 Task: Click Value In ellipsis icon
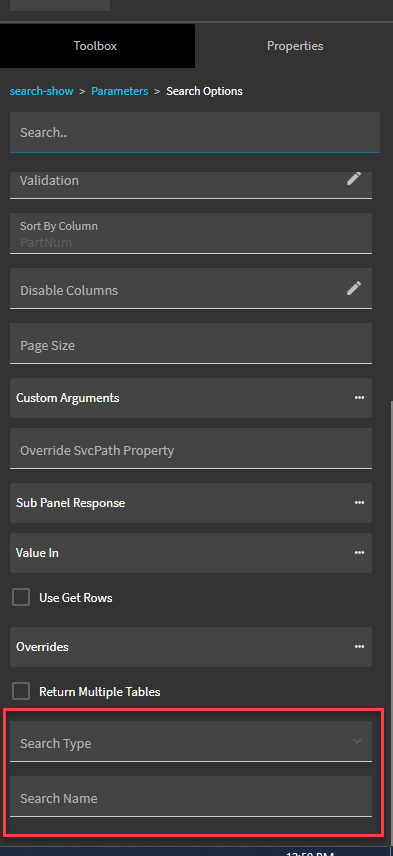(359, 553)
